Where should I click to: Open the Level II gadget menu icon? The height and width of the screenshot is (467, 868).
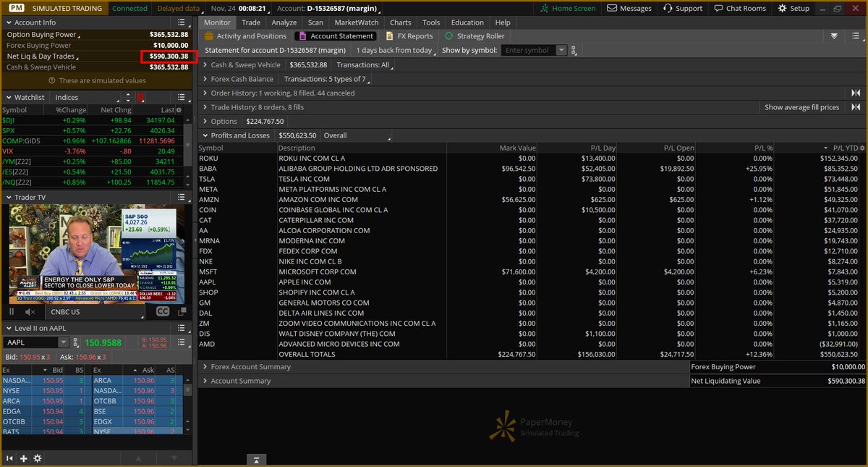182,328
